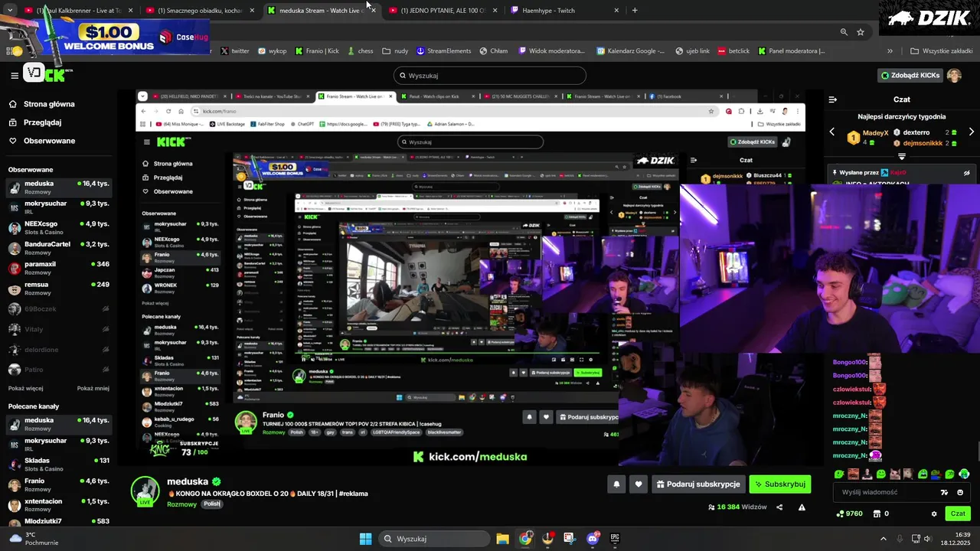Viewport: 980px width, 551px height.
Task: Hide the pinned message eye-slash icon
Action: click(x=966, y=173)
